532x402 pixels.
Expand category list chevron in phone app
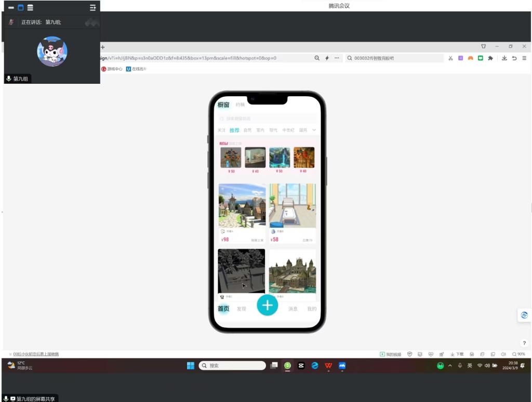[314, 130]
